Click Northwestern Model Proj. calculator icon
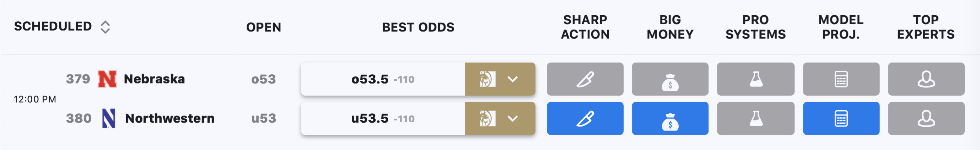980x150 pixels. (x=841, y=118)
